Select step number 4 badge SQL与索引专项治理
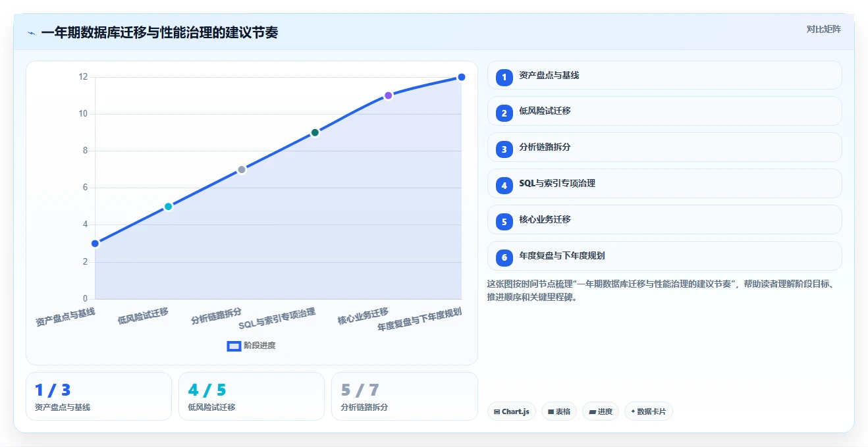Image resolution: width=868 pixels, height=447 pixels. click(x=504, y=186)
